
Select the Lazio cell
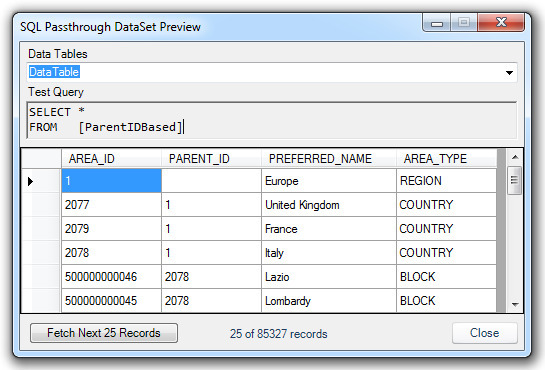pos(329,277)
